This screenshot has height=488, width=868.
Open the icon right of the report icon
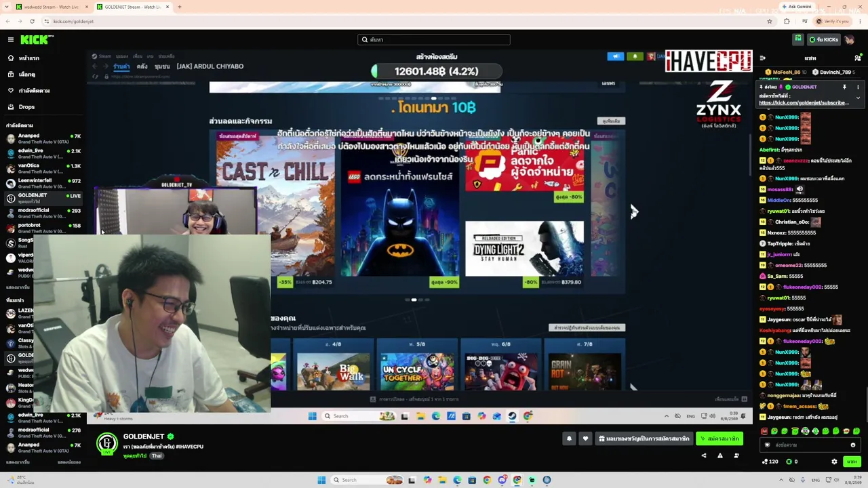pyautogui.click(x=736, y=455)
